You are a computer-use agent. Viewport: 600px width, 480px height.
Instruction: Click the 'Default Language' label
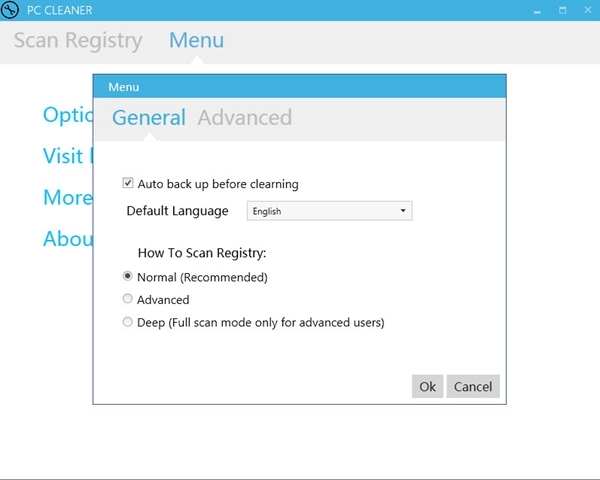178,211
